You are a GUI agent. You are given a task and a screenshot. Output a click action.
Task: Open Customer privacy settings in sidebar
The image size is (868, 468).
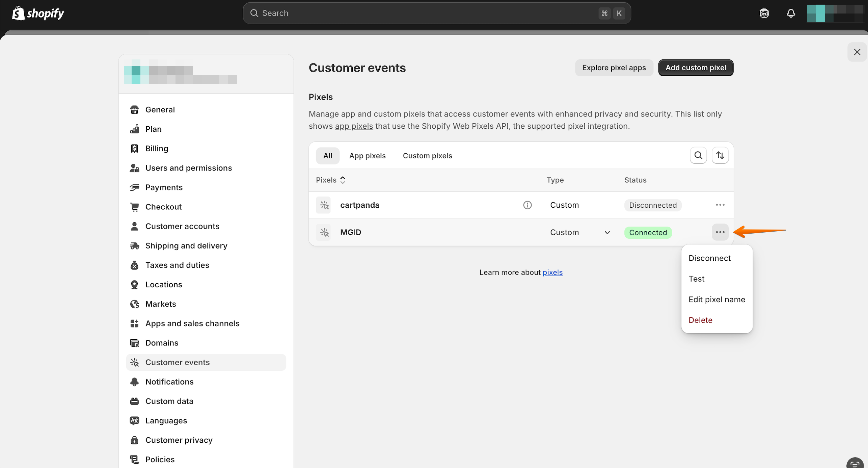[179, 440]
